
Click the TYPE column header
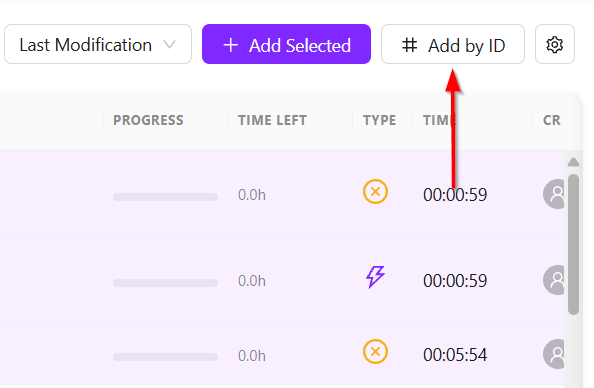tap(379, 120)
